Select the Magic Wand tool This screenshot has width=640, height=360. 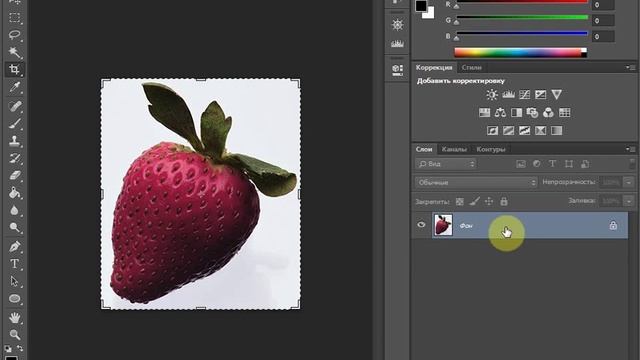coord(15,52)
